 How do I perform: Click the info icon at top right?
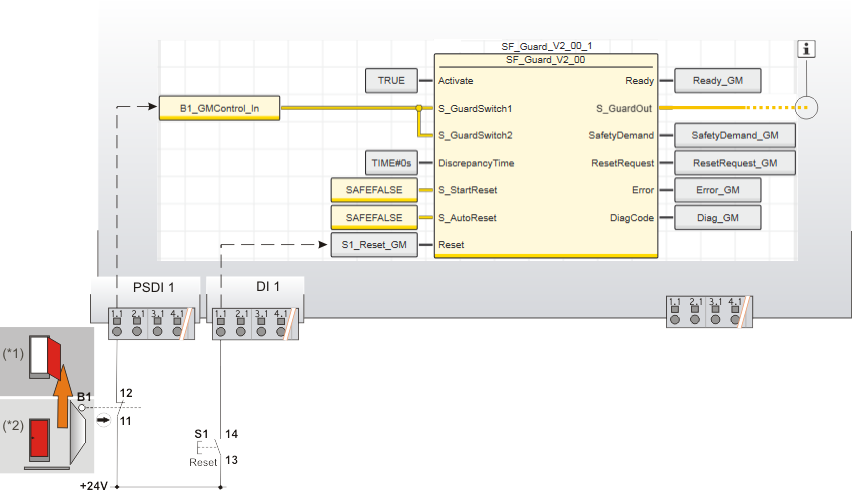tap(809, 49)
